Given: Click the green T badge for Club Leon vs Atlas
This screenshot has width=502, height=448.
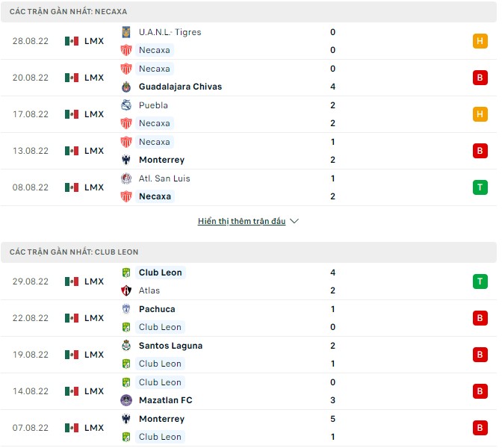Looking at the screenshot, I should coord(480,281).
